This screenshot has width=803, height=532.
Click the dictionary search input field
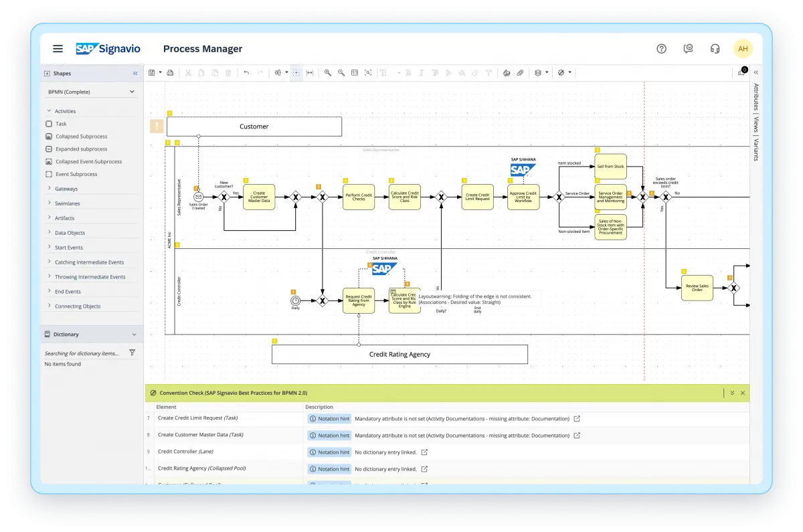click(x=84, y=353)
